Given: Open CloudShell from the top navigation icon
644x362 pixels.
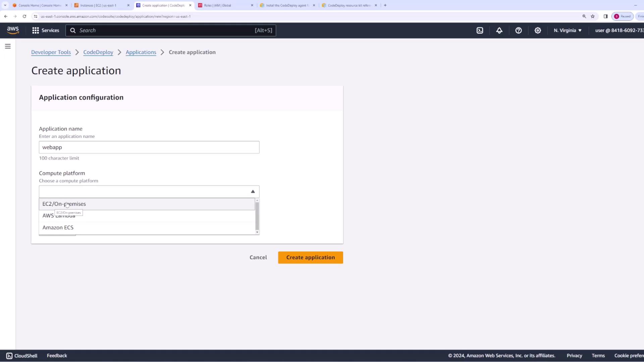Looking at the screenshot, I should coord(480,31).
